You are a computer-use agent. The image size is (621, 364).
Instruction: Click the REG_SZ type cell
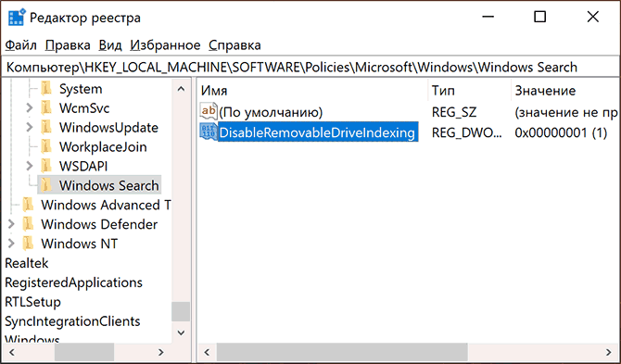454,112
